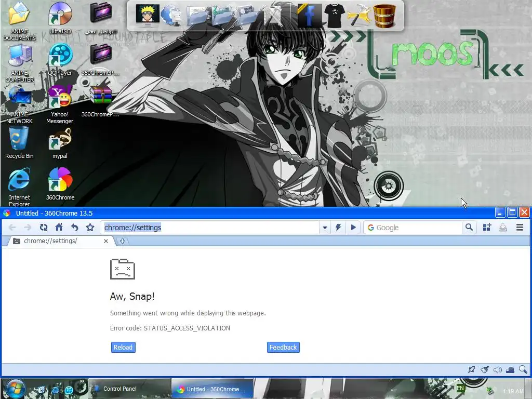Select the chrome://settings address bar text
The height and width of the screenshot is (399, 532).
[132, 228]
